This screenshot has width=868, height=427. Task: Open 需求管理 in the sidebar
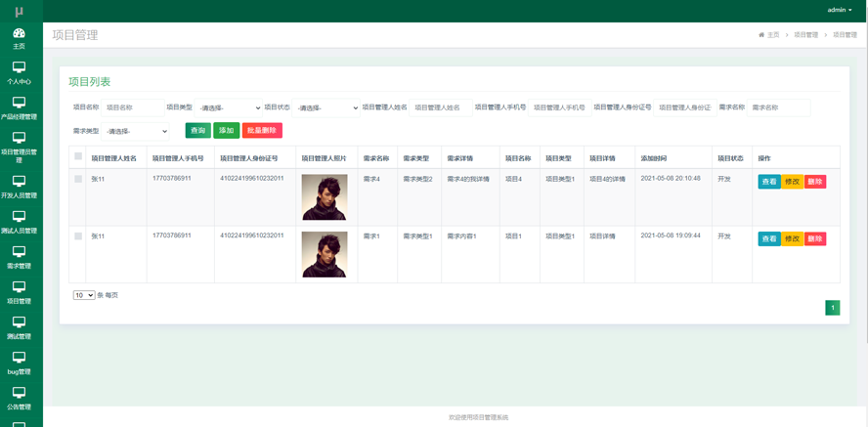click(x=19, y=257)
